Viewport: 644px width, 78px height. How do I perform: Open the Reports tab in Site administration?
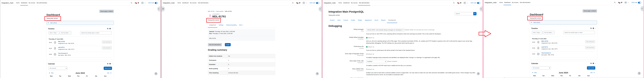click(383, 20)
